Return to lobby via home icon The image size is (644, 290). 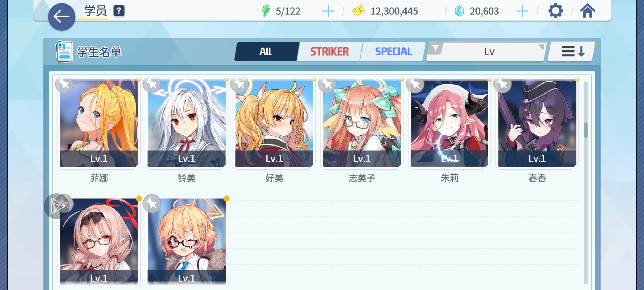(587, 11)
